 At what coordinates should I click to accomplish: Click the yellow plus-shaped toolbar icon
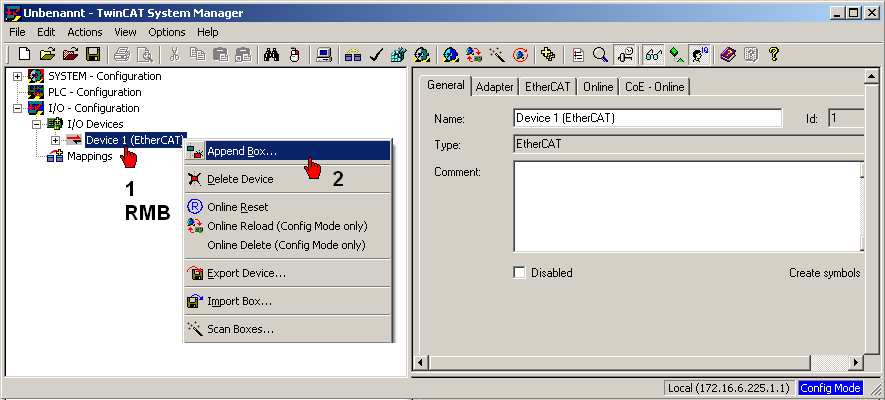point(547,54)
